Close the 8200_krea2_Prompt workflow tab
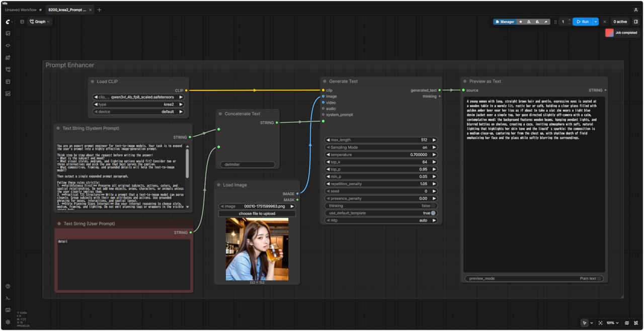The width and height of the screenshot is (644, 331). [91, 10]
